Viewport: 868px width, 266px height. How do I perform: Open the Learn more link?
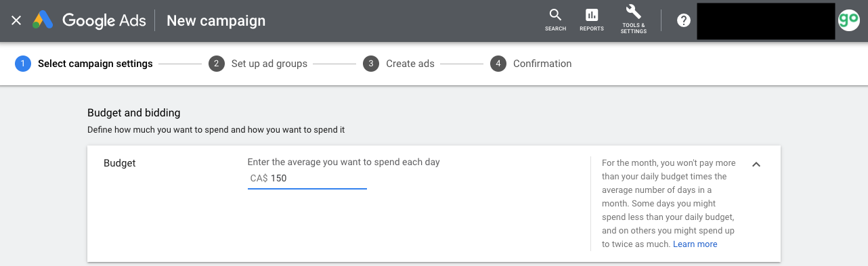pos(695,244)
